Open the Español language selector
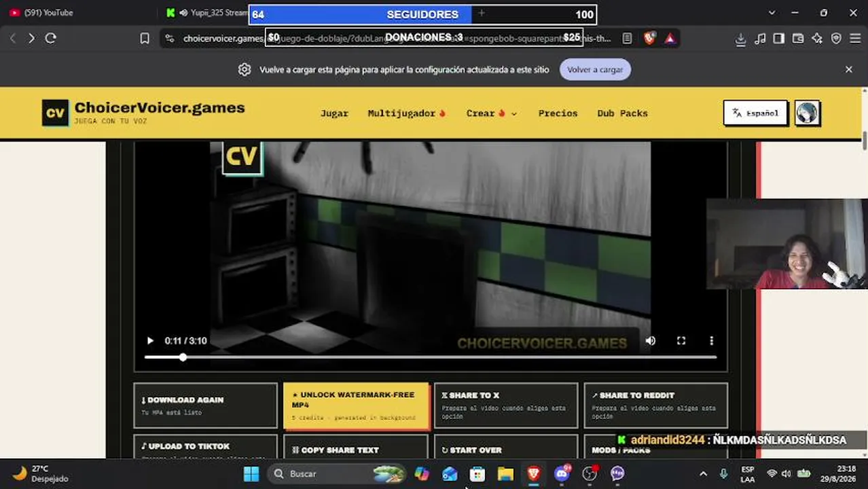The height and width of the screenshot is (489, 868). pyautogui.click(x=755, y=113)
